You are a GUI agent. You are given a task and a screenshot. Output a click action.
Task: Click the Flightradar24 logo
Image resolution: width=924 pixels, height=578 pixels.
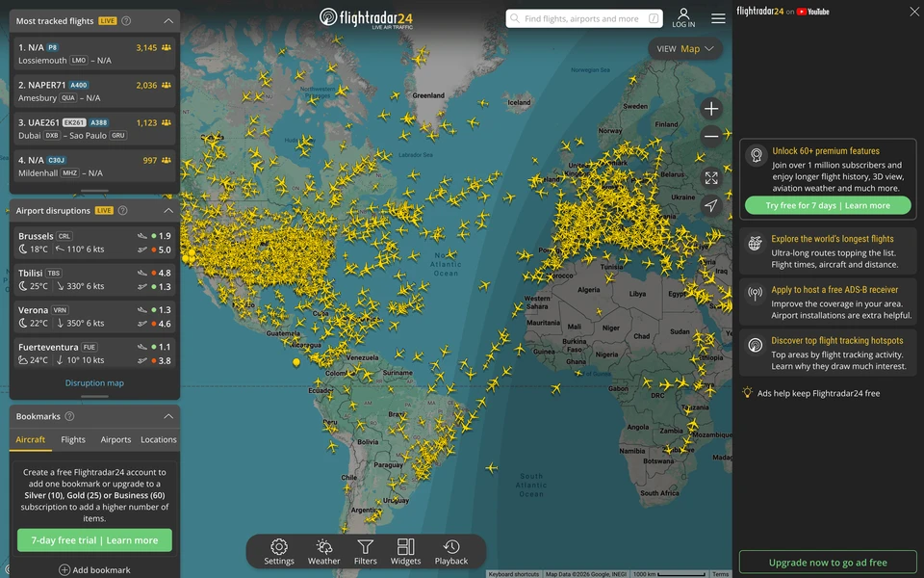366,17
